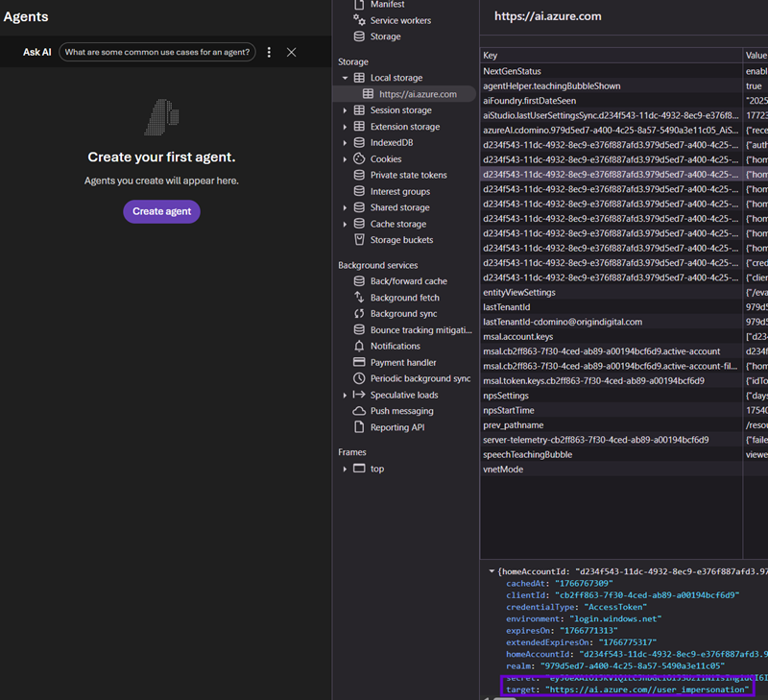Click the Session storage icon

(x=359, y=110)
